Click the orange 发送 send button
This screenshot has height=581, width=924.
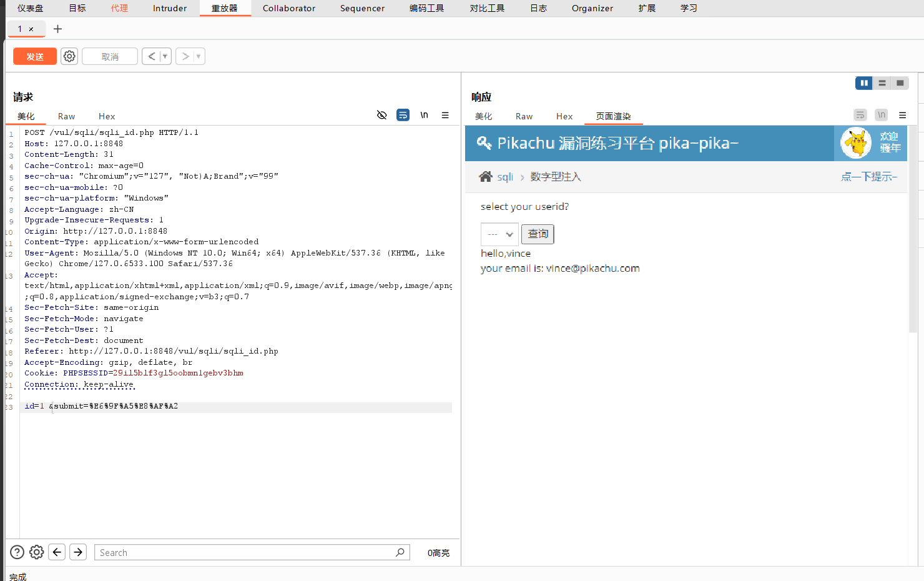[35, 56]
